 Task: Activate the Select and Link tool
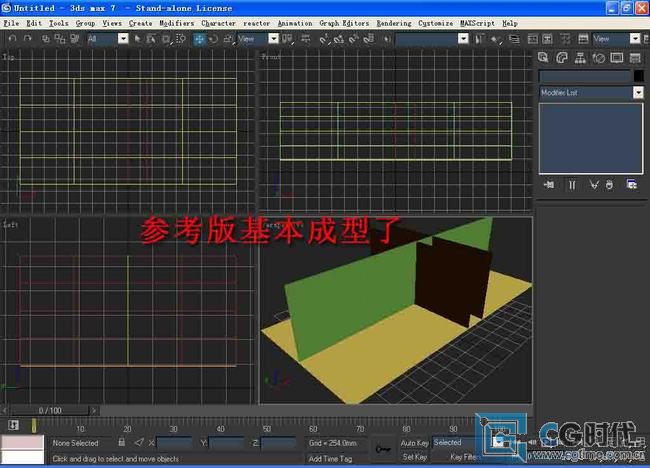(46, 39)
